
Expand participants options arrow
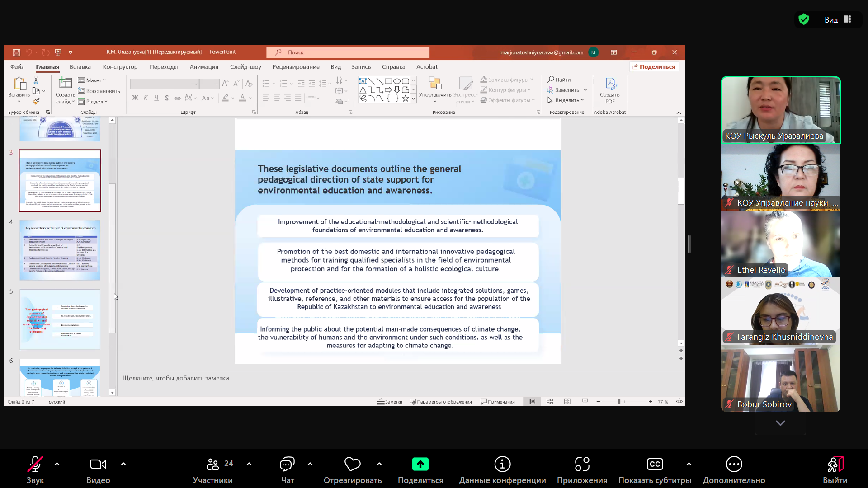click(x=249, y=464)
